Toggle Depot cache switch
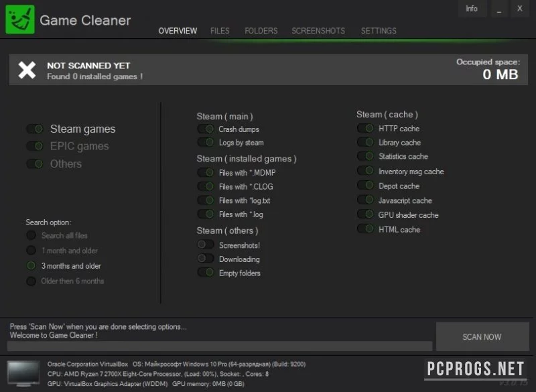 tap(365, 185)
